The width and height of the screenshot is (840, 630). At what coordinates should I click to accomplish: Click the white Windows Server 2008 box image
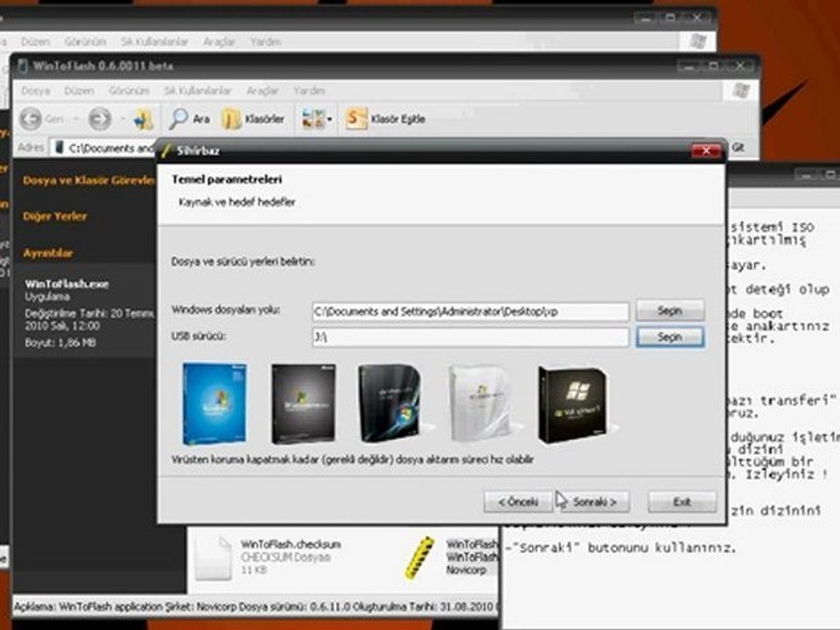point(480,404)
